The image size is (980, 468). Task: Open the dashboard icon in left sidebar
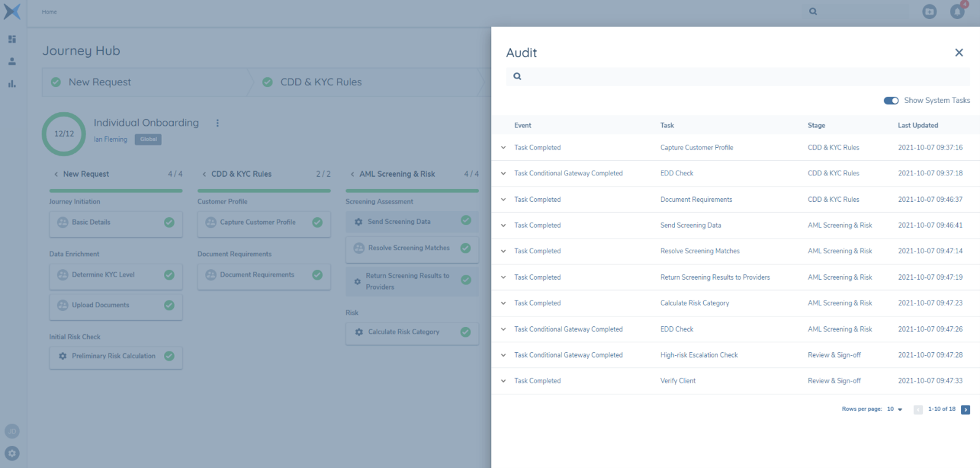[x=12, y=39]
